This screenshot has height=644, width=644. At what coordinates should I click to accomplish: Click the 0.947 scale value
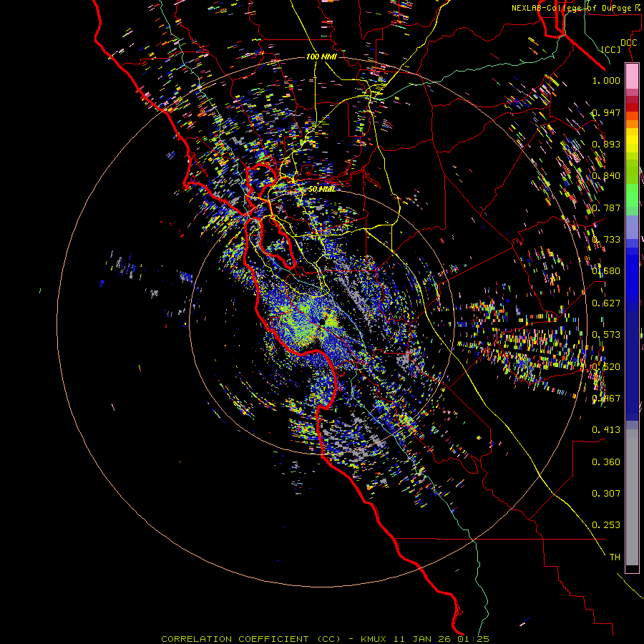click(x=606, y=112)
